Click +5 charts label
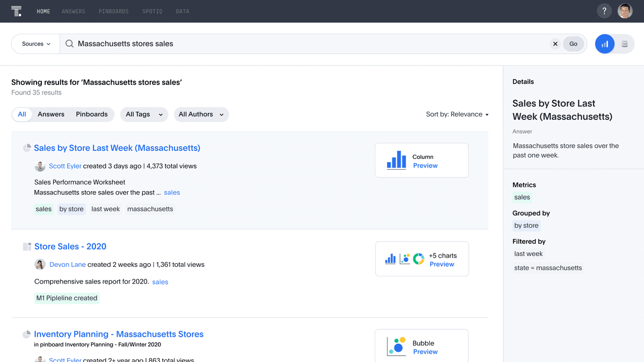The height and width of the screenshot is (362, 644). (443, 256)
